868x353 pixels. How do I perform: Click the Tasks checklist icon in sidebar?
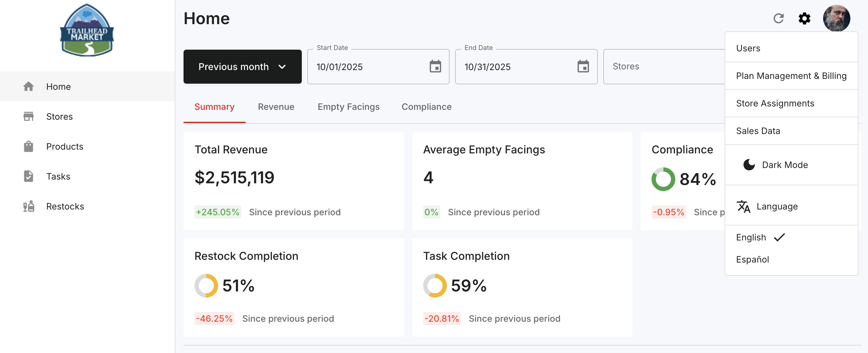click(29, 176)
